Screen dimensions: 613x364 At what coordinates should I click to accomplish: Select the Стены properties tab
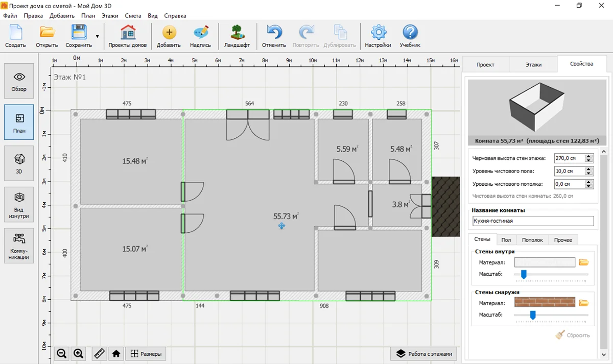pyautogui.click(x=482, y=239)
